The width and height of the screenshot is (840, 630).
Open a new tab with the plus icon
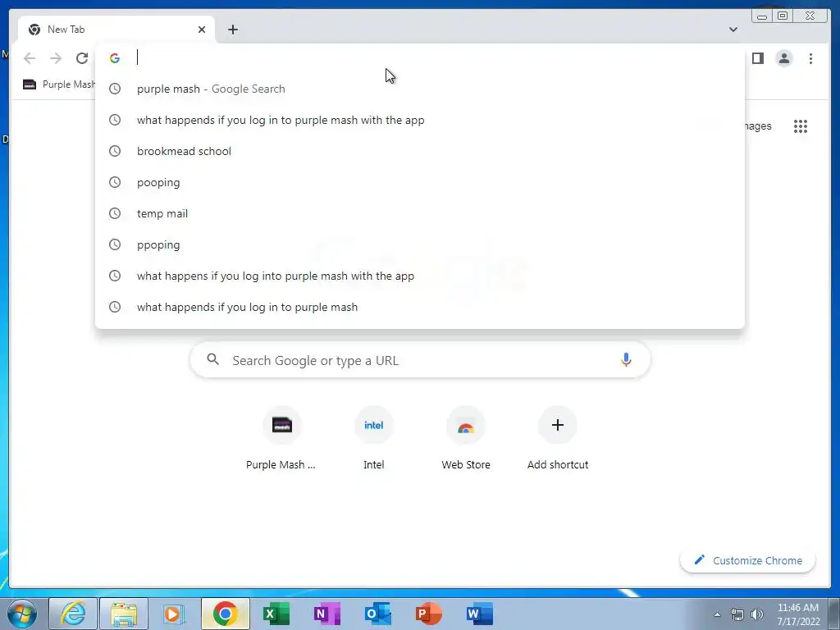click(x=232, y=30)
